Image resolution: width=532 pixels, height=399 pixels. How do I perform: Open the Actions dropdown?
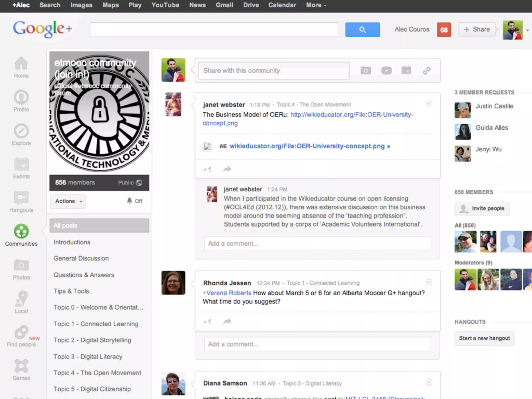pos(68,201)
